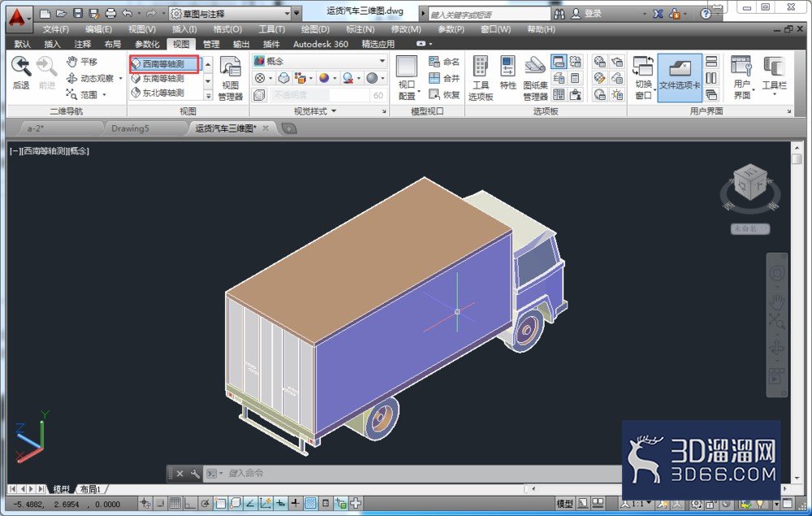Switch to the 默认 ribbon tab
The width and height of the screenshot is (812, 516).
tap(22, 44)
